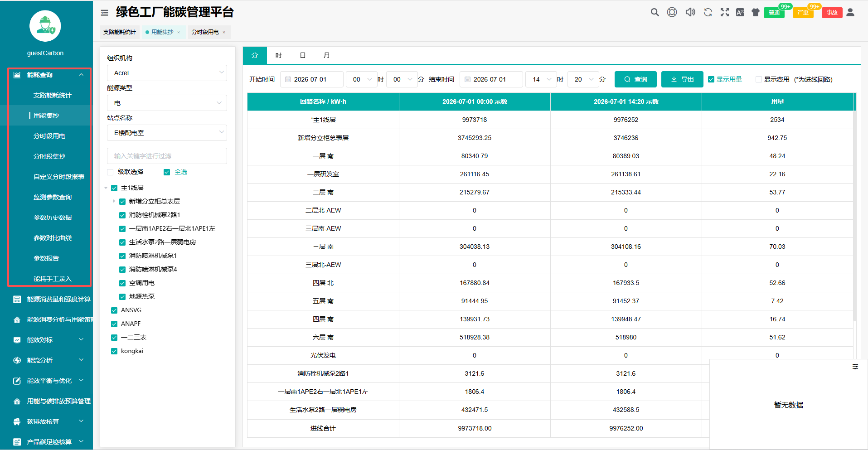Click the keyword filter input field
This screenshot has width=868, height=450.
[x=167, y=156]
